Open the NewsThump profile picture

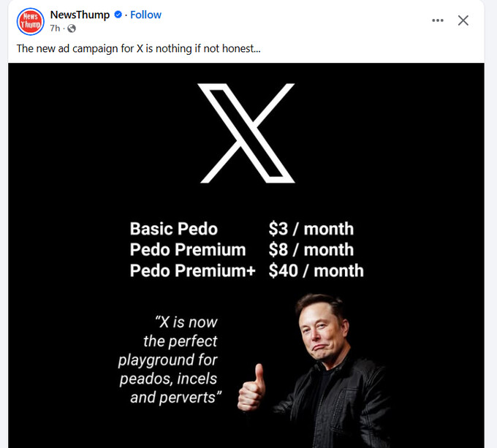[x=30, y=21]
